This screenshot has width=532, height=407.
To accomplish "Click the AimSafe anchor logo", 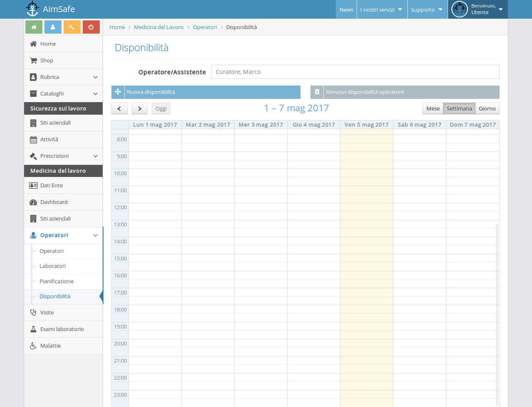I will [32, 9].
